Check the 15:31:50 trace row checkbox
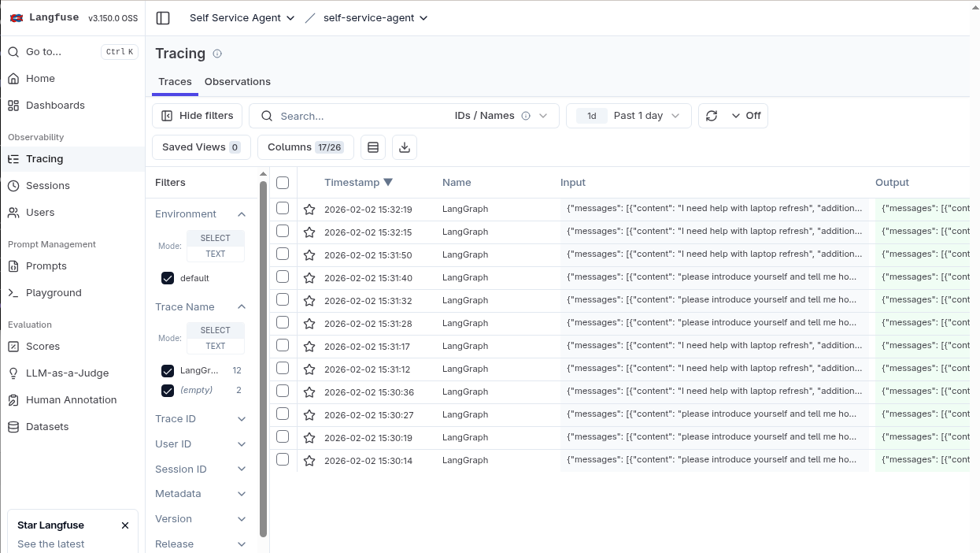This screenshot has height=553, width=980. pyautogui.click(x=283, y=254)
